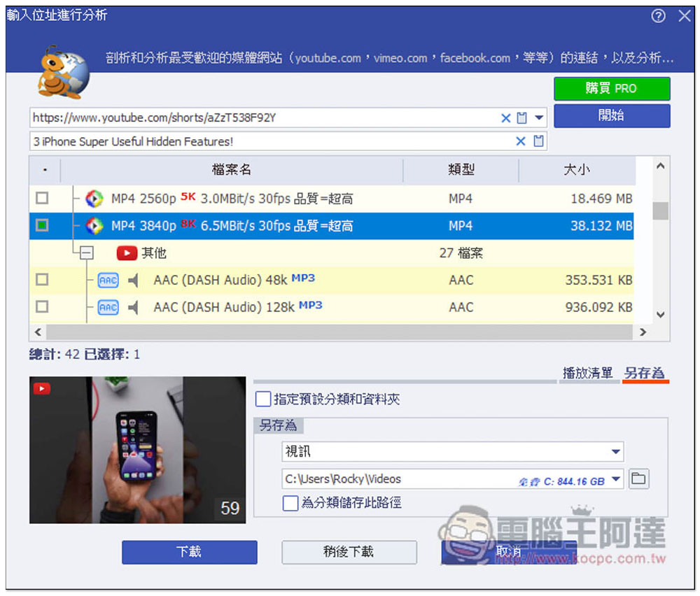
Task: Clear the URL field with X icon
Action: [x=505, y=118]
